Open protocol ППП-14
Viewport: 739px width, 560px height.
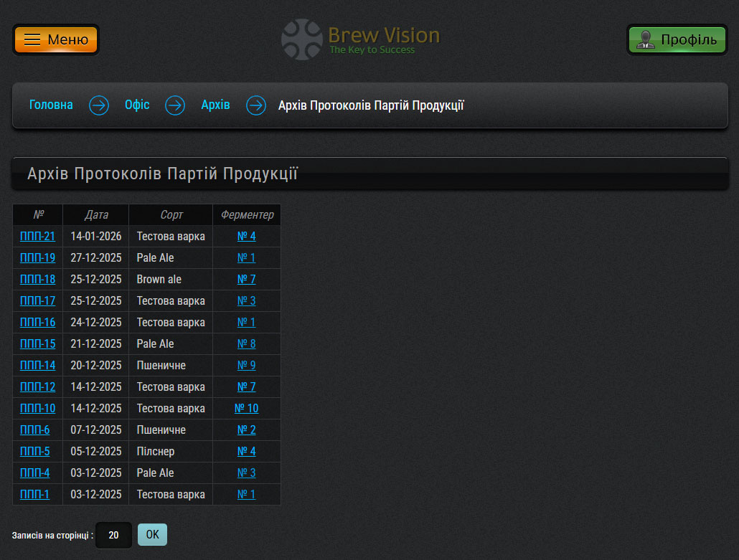click(37, 366)
